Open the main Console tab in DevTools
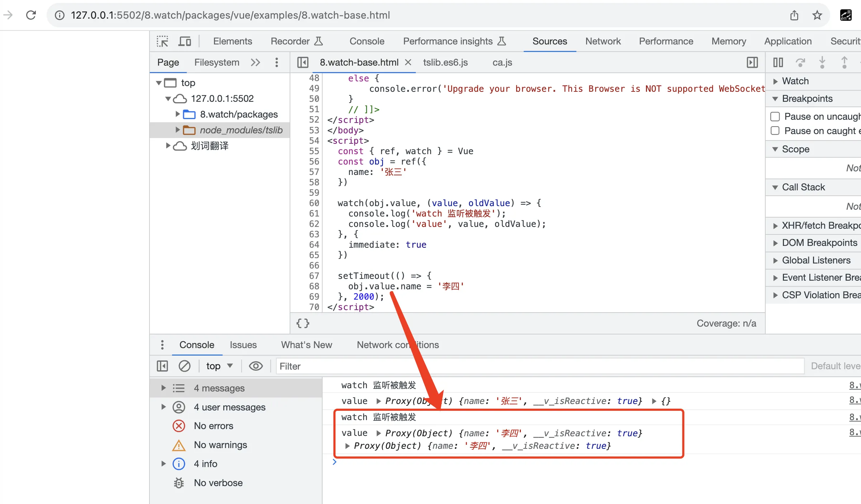The height and width of the screenshot is (504, 861). click(367, 41)
